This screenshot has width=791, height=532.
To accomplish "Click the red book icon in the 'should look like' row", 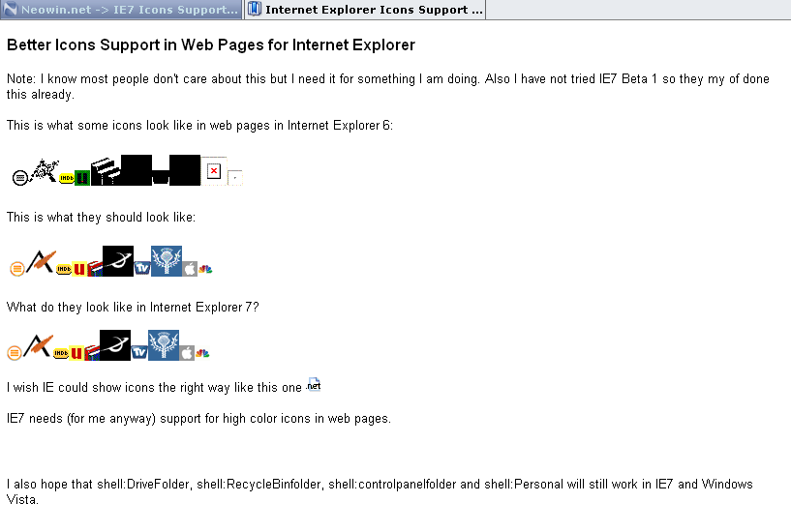I will pos(95,269).
